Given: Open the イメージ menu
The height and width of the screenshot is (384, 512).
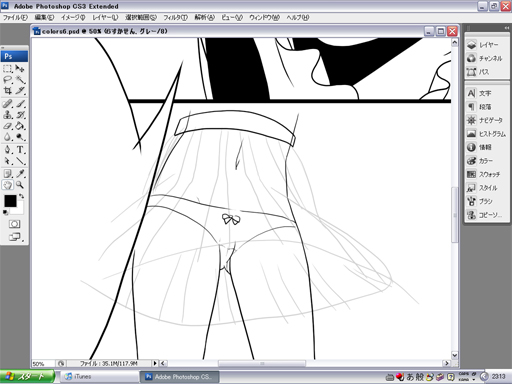Looking at the screenshot, I should pos(73,17).
